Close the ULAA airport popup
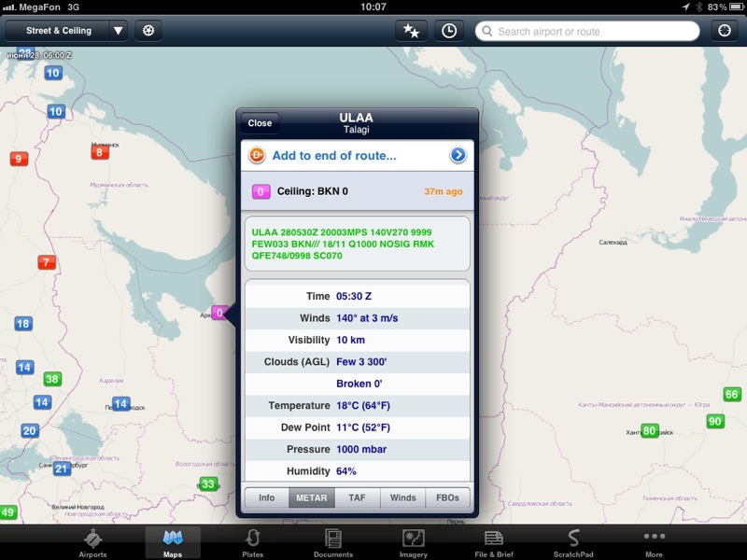 (x=260, y=123)
